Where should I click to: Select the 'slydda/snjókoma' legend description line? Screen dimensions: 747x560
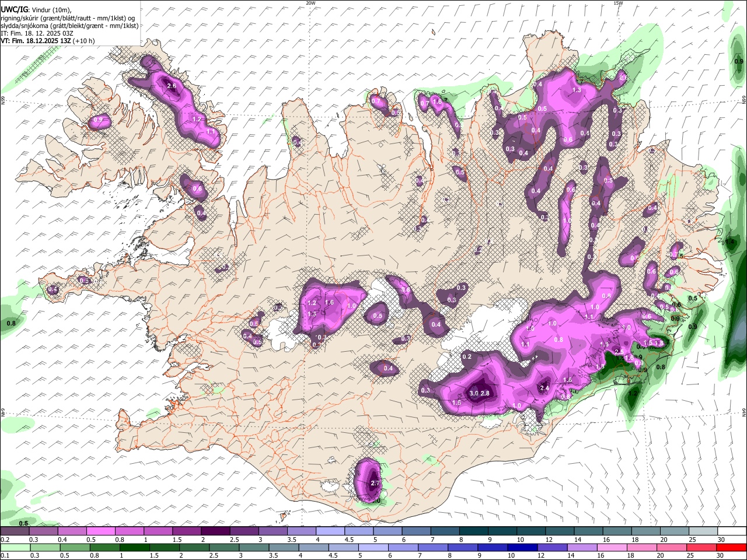[x=69, y=26]
